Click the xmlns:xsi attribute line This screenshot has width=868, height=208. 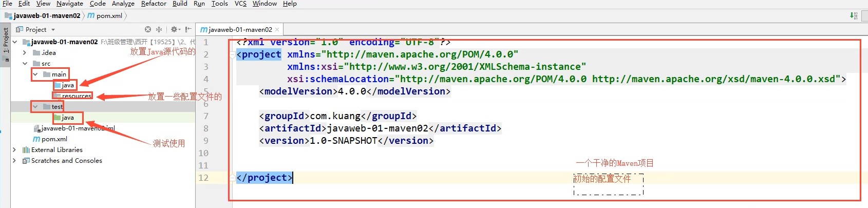click(x=437, y=67)
